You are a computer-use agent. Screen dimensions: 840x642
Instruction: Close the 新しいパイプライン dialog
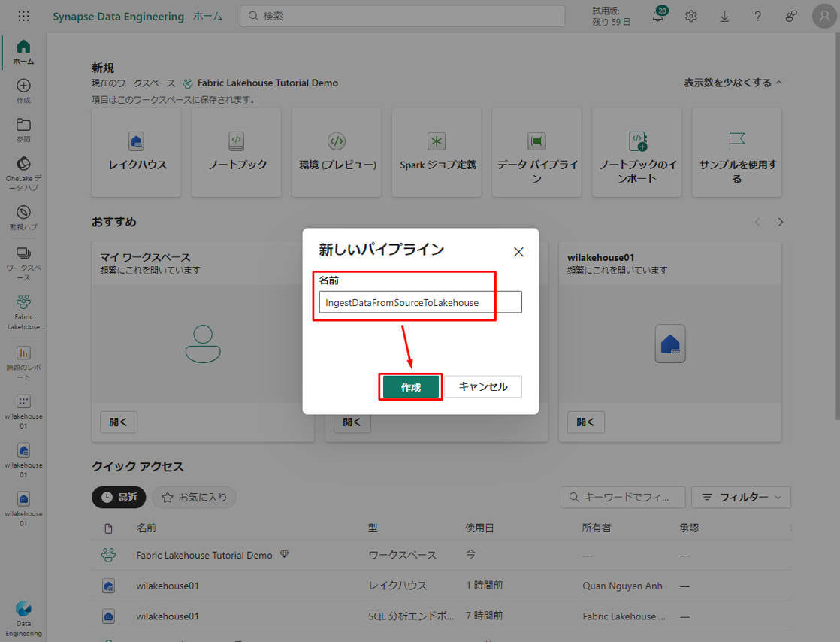(518, 252)
